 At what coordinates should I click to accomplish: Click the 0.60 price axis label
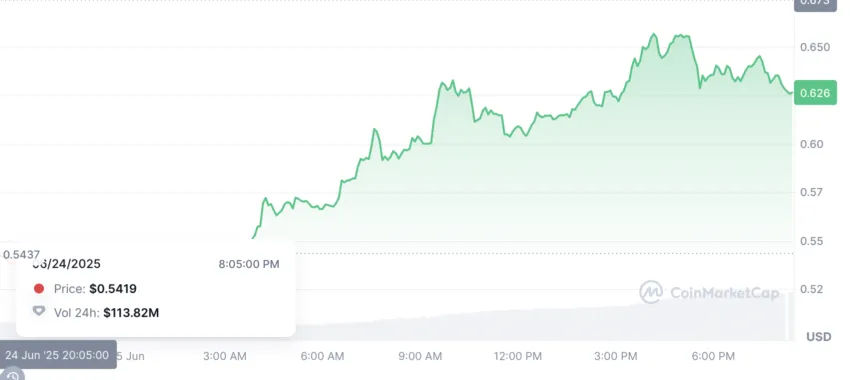(x=812, y=144)
